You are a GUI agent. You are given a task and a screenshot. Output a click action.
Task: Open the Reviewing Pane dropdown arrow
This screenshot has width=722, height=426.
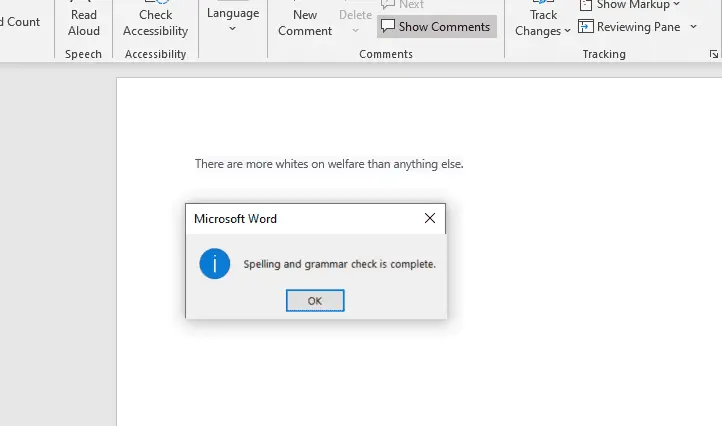693,27
